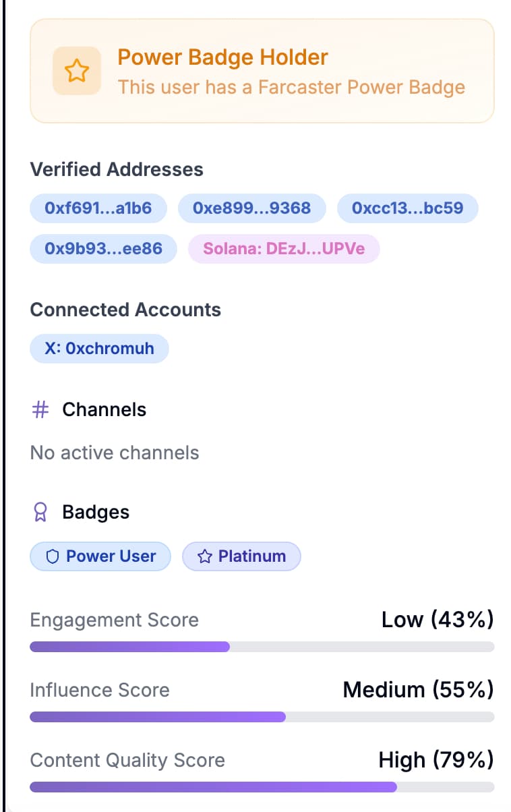Click the Influence Score progress bar
Viewport: 511px width, 812px height.
tap(262, 717)
